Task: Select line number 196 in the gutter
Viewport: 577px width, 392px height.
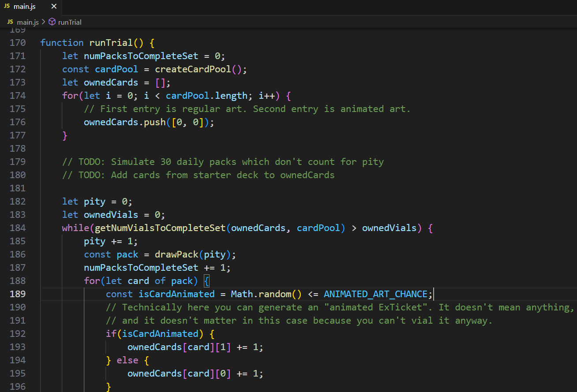Action: tap(17, 387)
